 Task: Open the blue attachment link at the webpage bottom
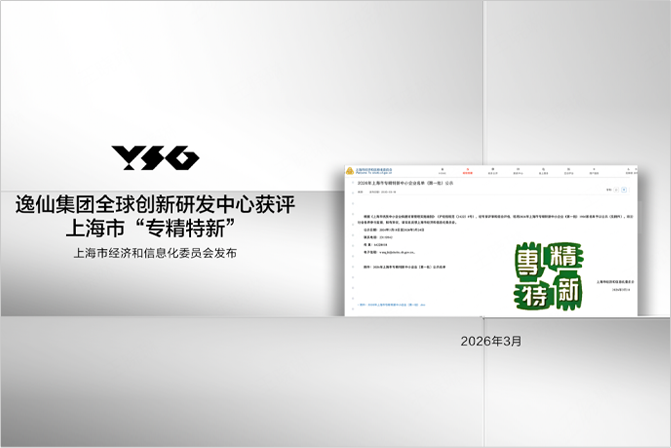pyautogui.click(x=391, y=305)
